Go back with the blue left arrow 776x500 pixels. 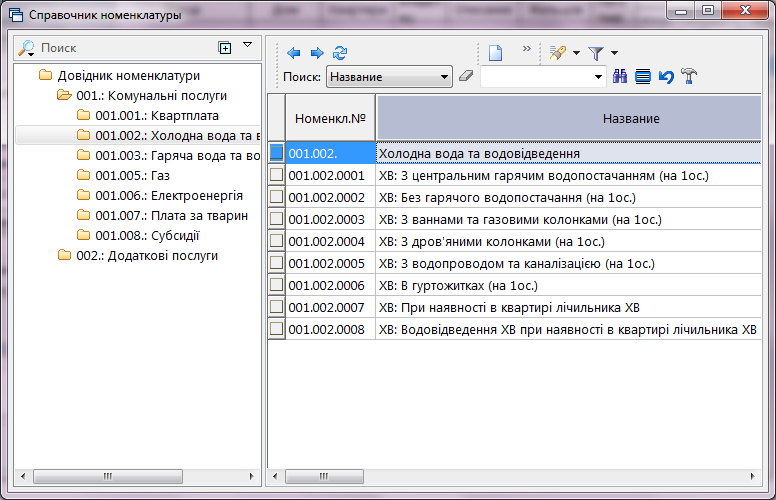point(293,53)
